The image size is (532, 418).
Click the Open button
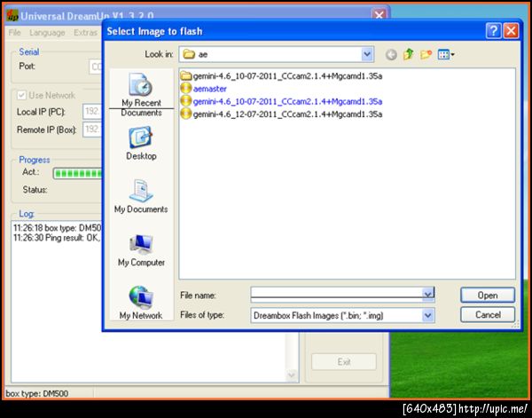[488, 296]
